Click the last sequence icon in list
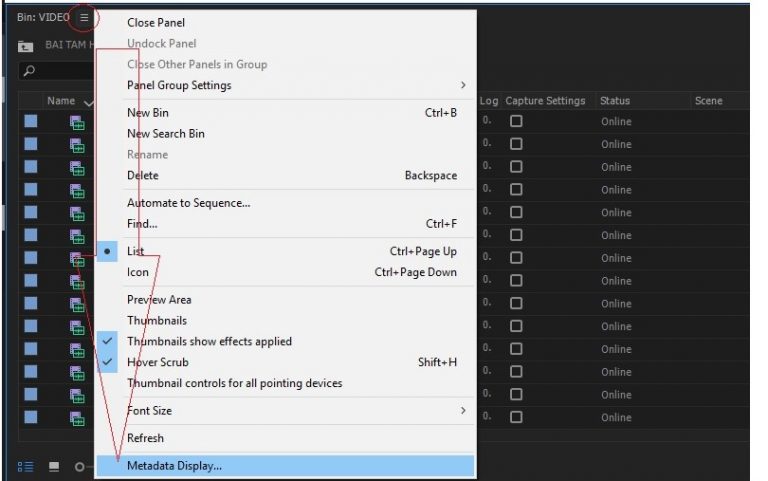Image resolution: width=768 pixels, height=481 pixels. click(x=77, y=418)
